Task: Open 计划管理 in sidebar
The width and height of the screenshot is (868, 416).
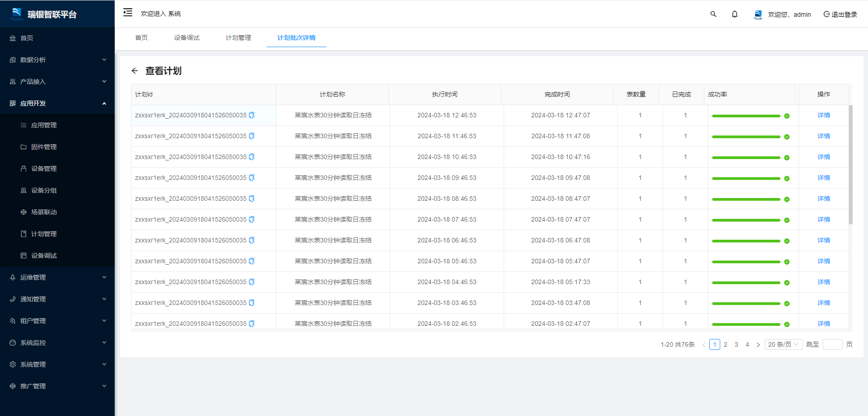Action: coord(57,234)
